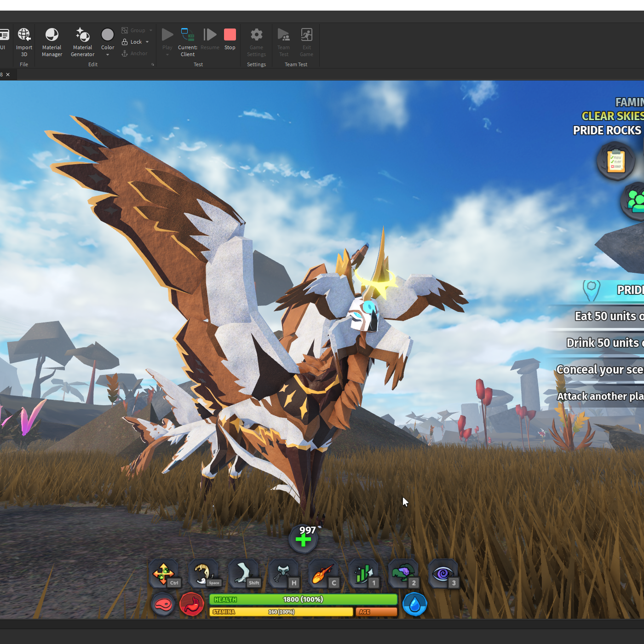Activate the H ability icon
Viewport: 644px width, 644px height.
[x=284, y=574]
